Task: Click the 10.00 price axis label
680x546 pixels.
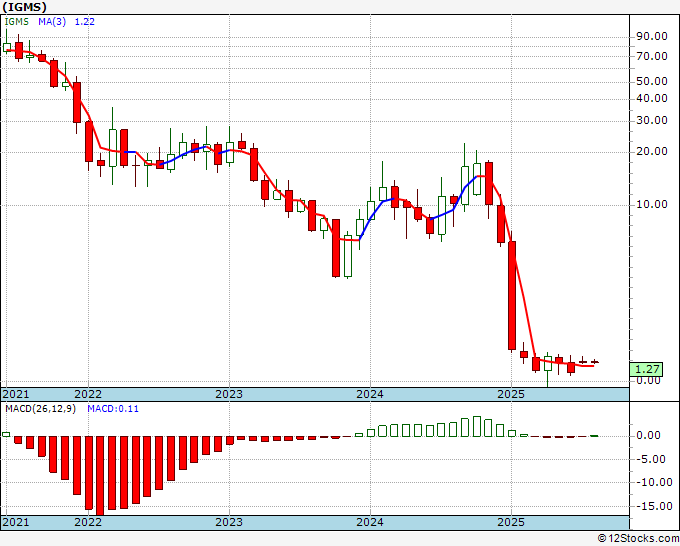Action: (x=651, y=204)
